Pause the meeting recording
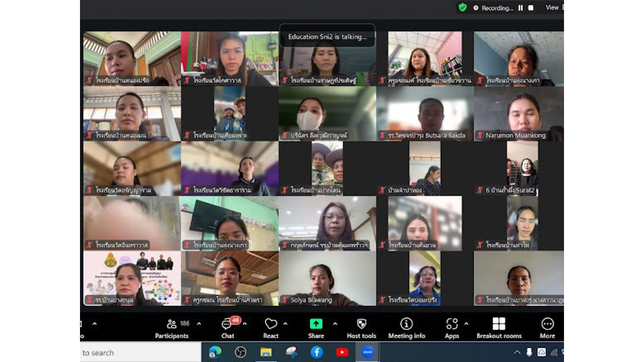Viewport: 644px width, 362px height. tap(521, 8)
